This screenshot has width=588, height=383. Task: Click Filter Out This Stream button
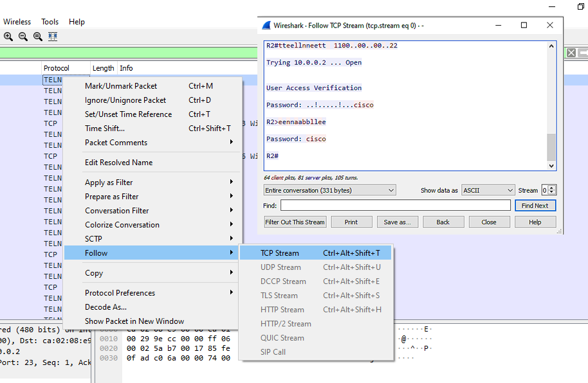(x=295, y=222)
